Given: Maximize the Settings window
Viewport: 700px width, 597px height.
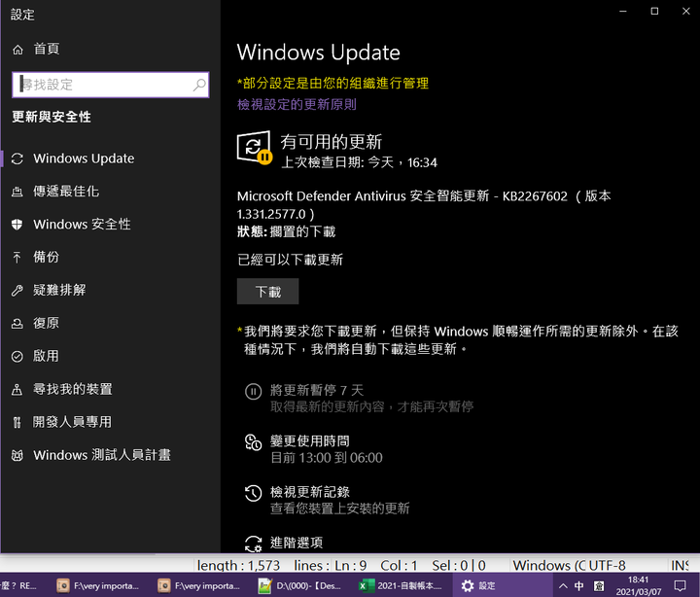Looking at the screenshot, I should point(654,11).
